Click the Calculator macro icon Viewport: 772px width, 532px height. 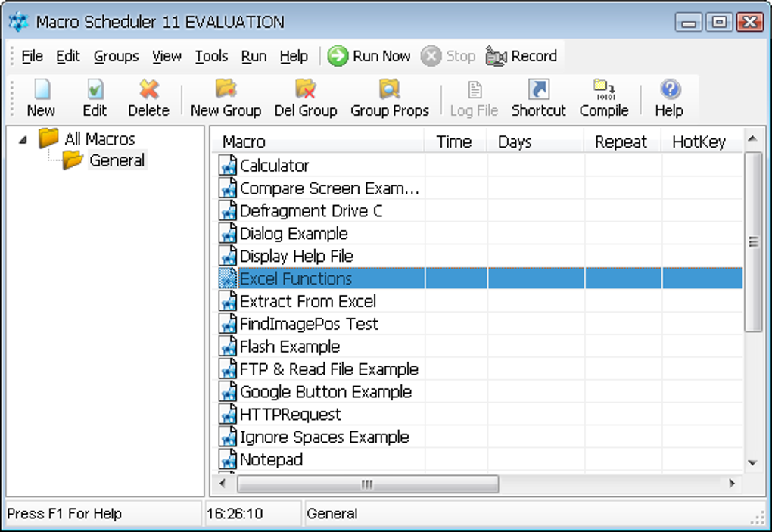pyautogui.click(x=228, y=166)
